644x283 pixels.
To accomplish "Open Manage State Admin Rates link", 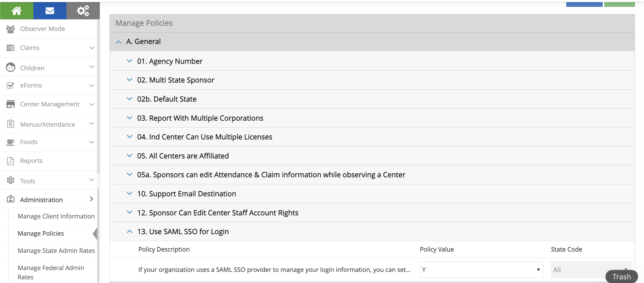I will click(56, 251).
